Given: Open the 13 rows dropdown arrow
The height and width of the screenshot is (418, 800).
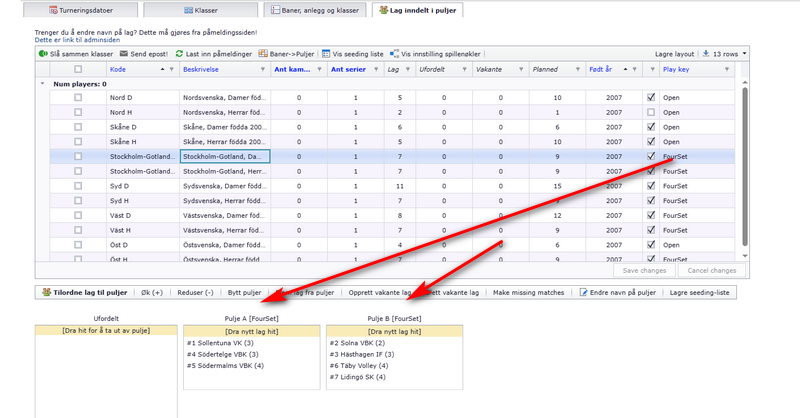Looking at the screenshot, I should pyautogui.click(x=744, y=54).
